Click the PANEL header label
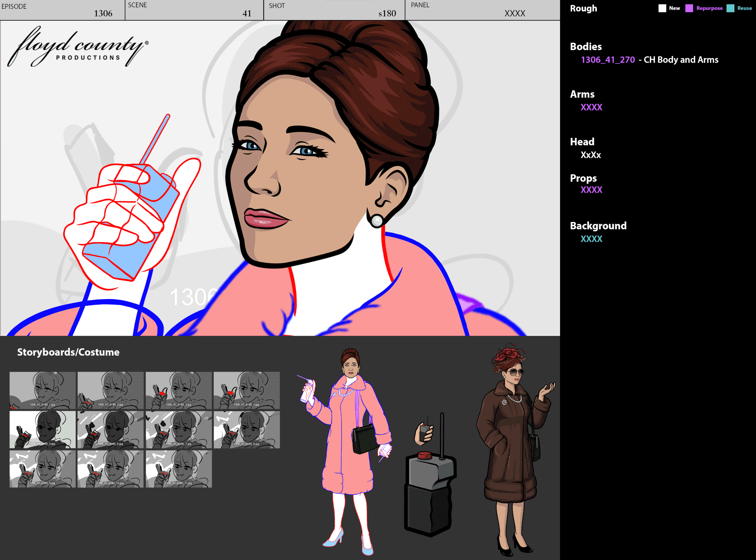 (x=420, y=5)
